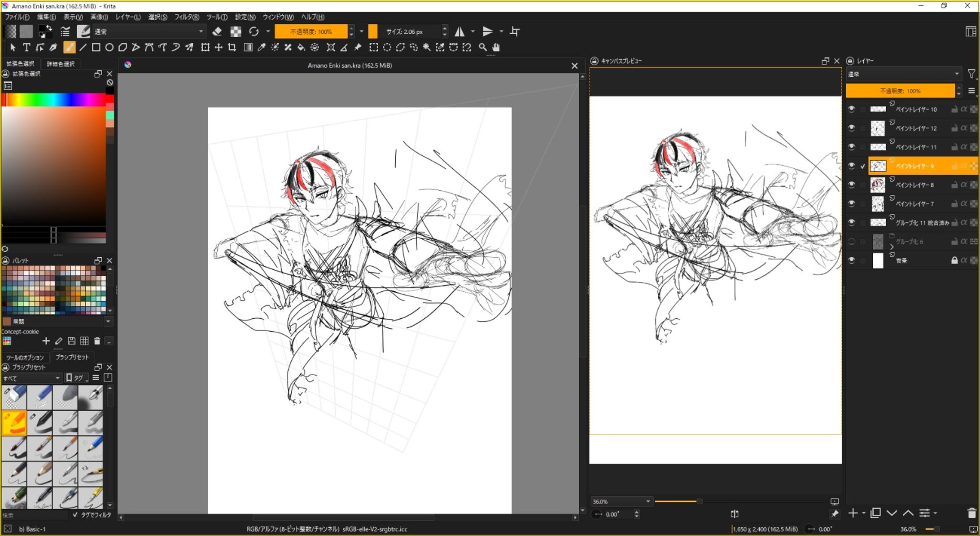The height and width of the screenshot is (536, 980).
Task: Hide ペイントレイヤー 10 layer
Action: [851, 109]
